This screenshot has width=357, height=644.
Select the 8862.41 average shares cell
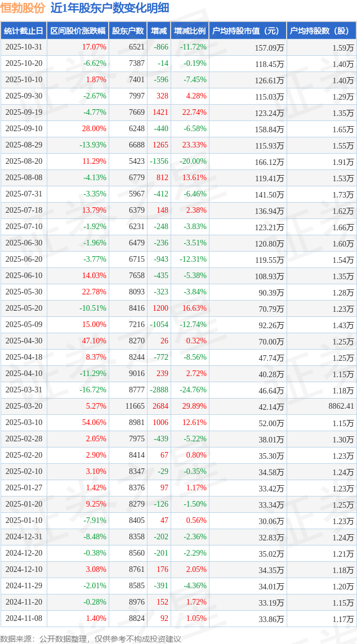341,406
